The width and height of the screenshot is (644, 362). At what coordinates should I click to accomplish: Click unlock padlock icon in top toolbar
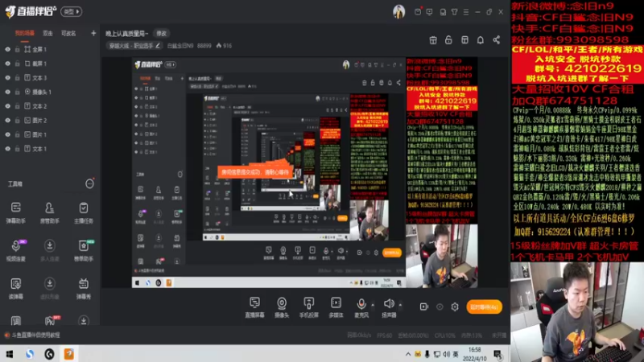(448, 39)
